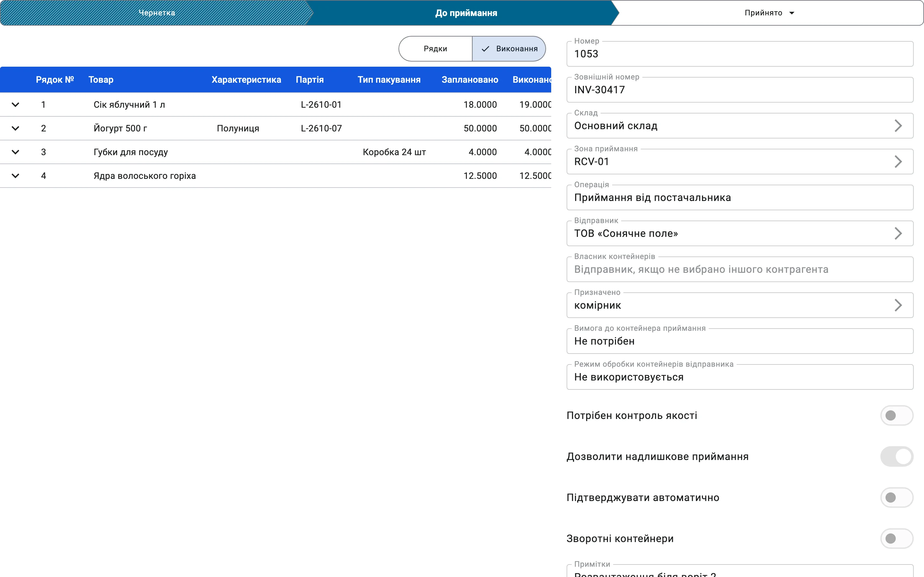This screenshot has width=924, height=577.
Task: Click the Чернетка status stage
Action: click(157, 13)
